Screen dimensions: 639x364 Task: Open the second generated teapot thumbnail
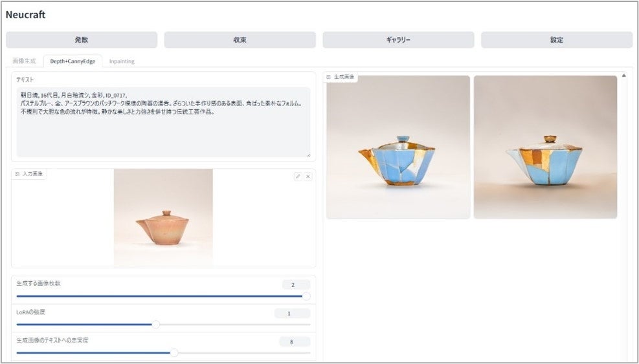(545, 147)
